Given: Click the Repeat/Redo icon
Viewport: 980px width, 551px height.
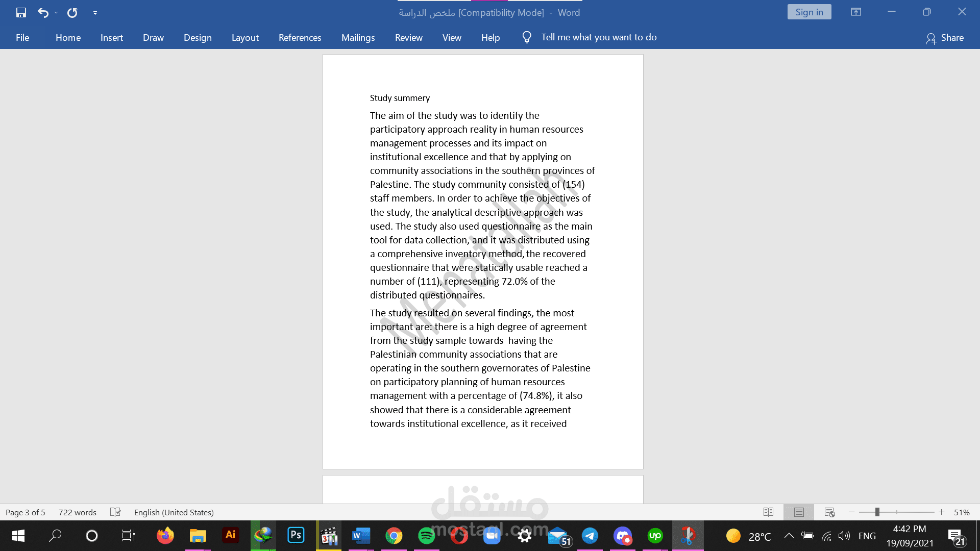Looking at the screenshot, I should coord(72,13).
